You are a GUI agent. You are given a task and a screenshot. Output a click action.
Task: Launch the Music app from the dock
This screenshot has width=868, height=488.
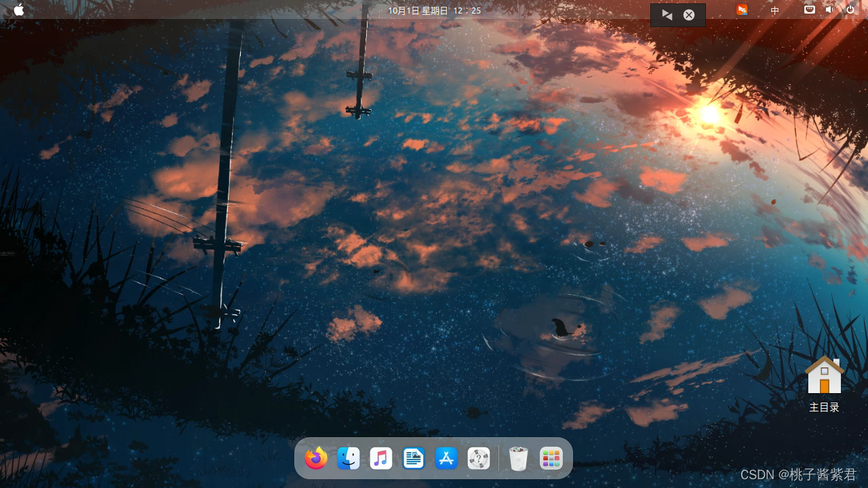click(381, 459)
